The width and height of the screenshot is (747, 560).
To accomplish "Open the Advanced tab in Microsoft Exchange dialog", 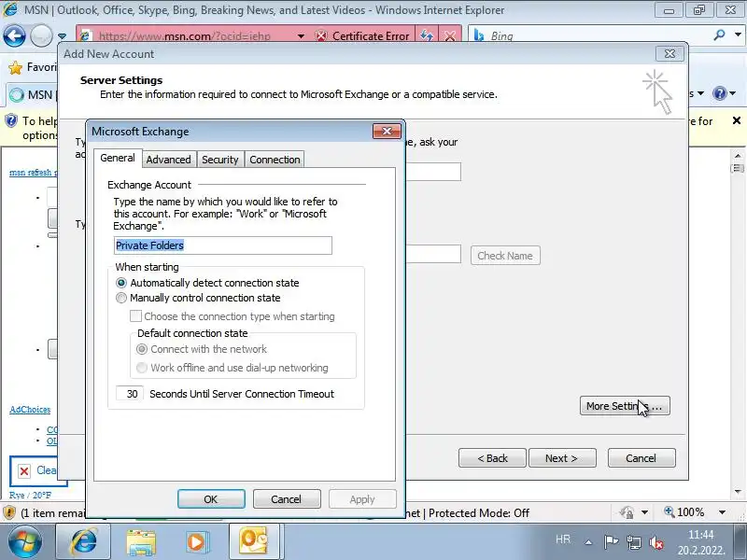I will [x=168, y=160].
